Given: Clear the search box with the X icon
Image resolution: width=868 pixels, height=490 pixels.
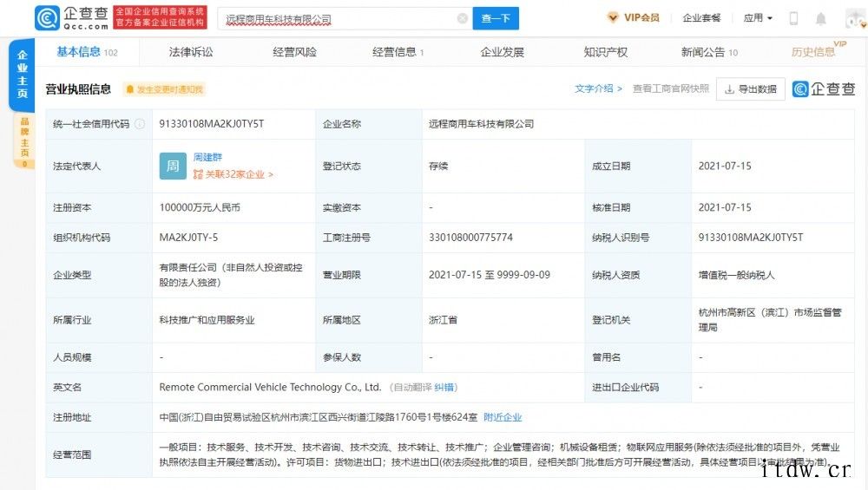Looking at the screenshot, I should (462, 18).
